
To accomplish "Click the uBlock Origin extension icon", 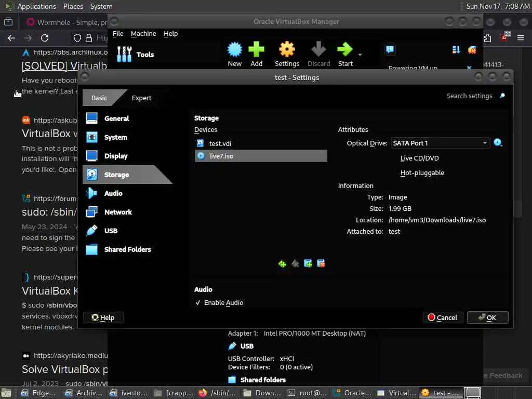I will click(504, 37).
